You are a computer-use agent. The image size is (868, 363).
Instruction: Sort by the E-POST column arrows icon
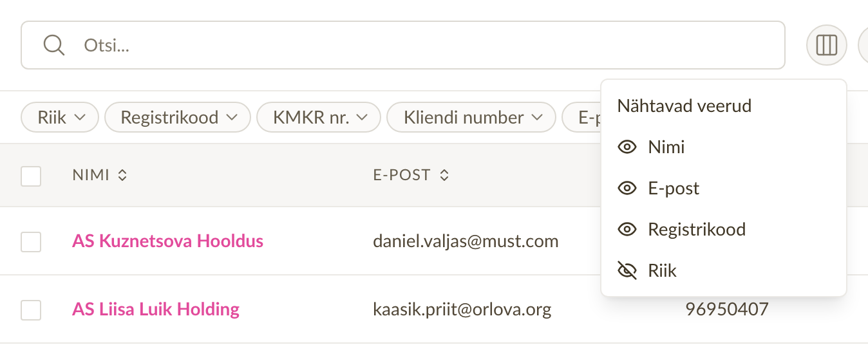coord(444,175)
